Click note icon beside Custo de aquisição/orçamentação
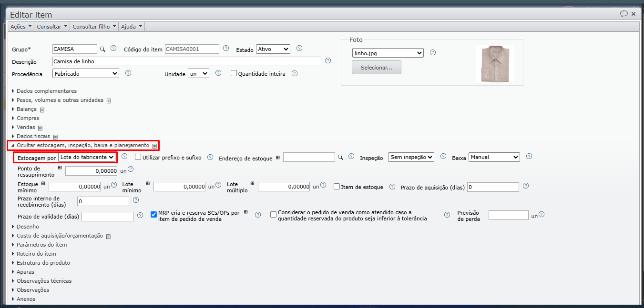 click(x=108, y=237)
